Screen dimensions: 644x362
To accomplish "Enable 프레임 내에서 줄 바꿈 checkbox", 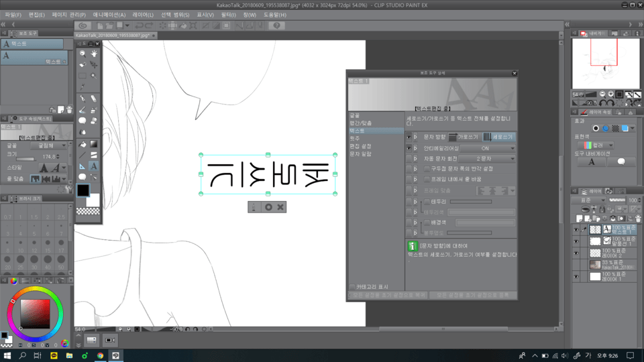I will coord(427,180).
